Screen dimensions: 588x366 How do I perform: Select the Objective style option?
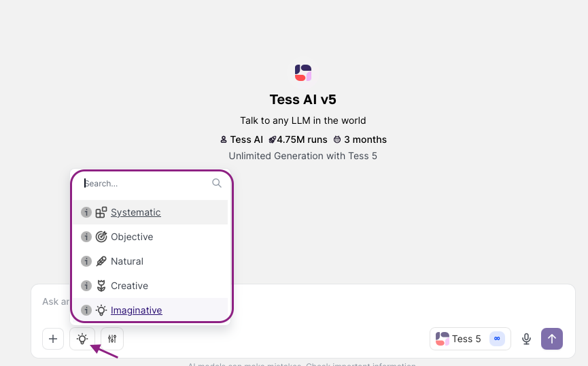(150, 237)
